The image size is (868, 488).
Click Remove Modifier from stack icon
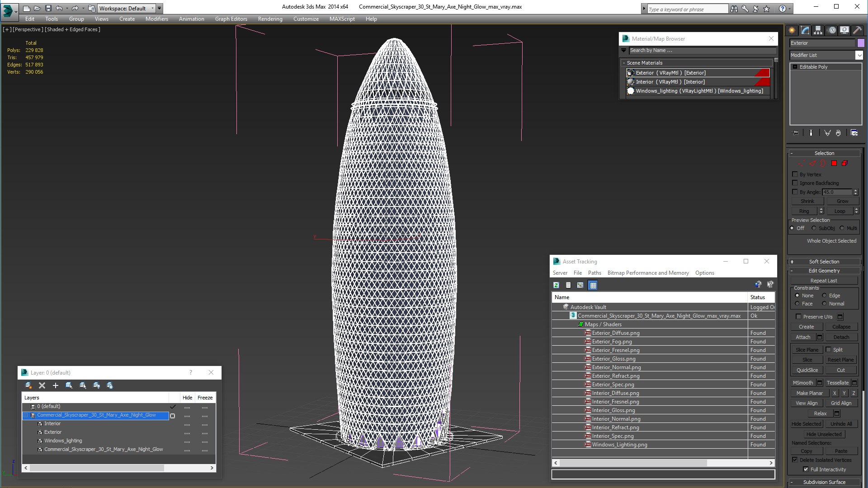tap(839, 133)
